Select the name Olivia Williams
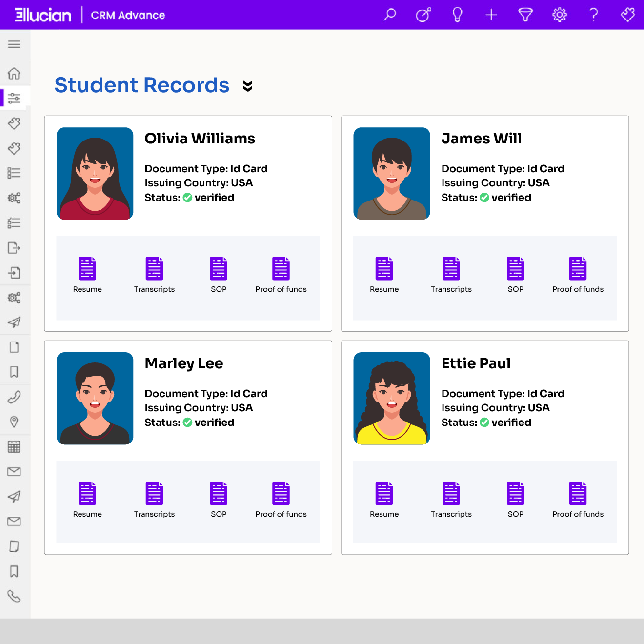 click(200, 139)
